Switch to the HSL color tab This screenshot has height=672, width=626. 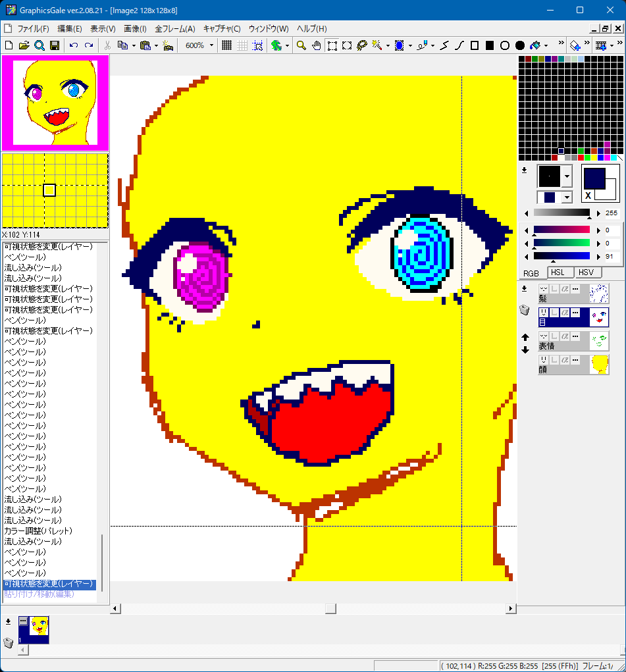point(559,272)
